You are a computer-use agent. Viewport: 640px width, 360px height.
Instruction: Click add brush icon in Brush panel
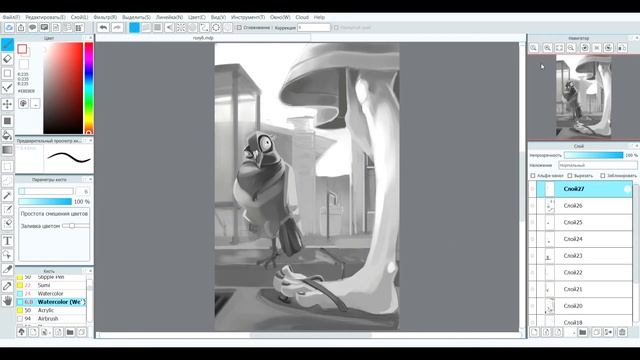pos(33,332)
